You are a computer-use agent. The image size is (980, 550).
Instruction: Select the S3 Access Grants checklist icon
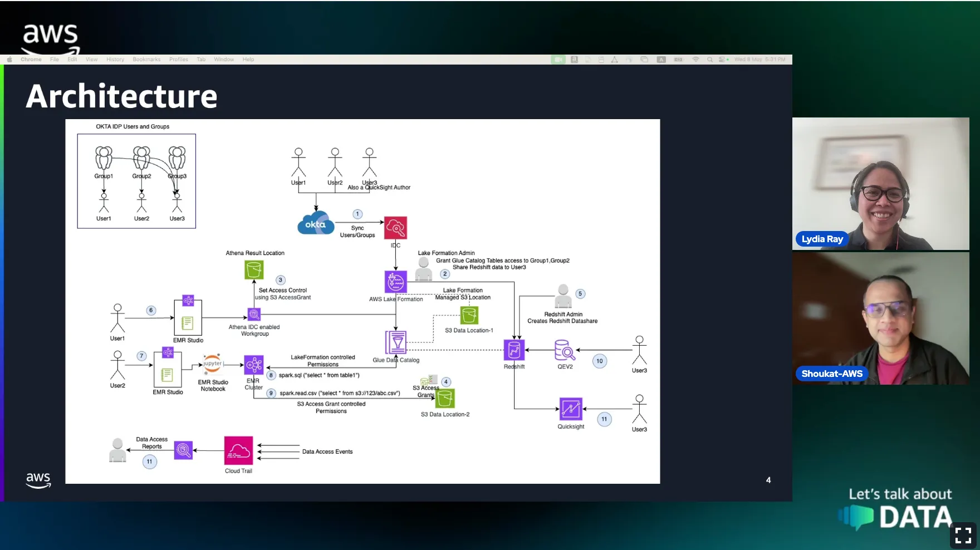coord(430,380)
